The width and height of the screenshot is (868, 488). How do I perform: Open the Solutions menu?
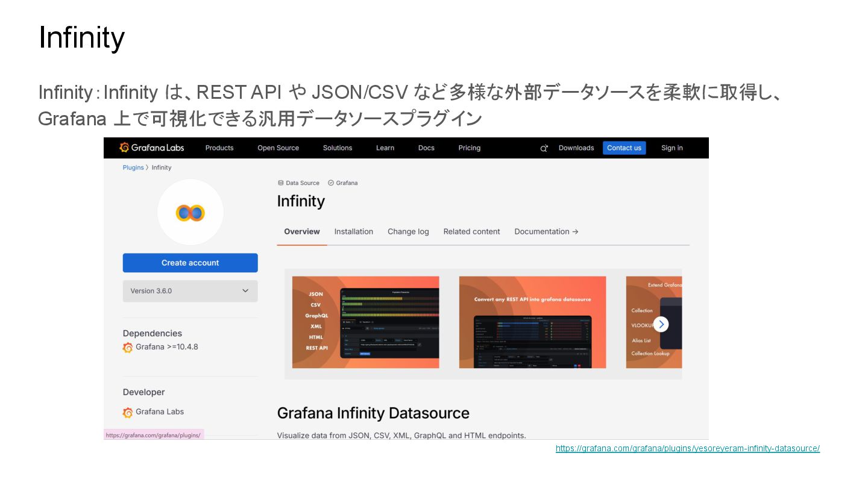tap(338, 148)
